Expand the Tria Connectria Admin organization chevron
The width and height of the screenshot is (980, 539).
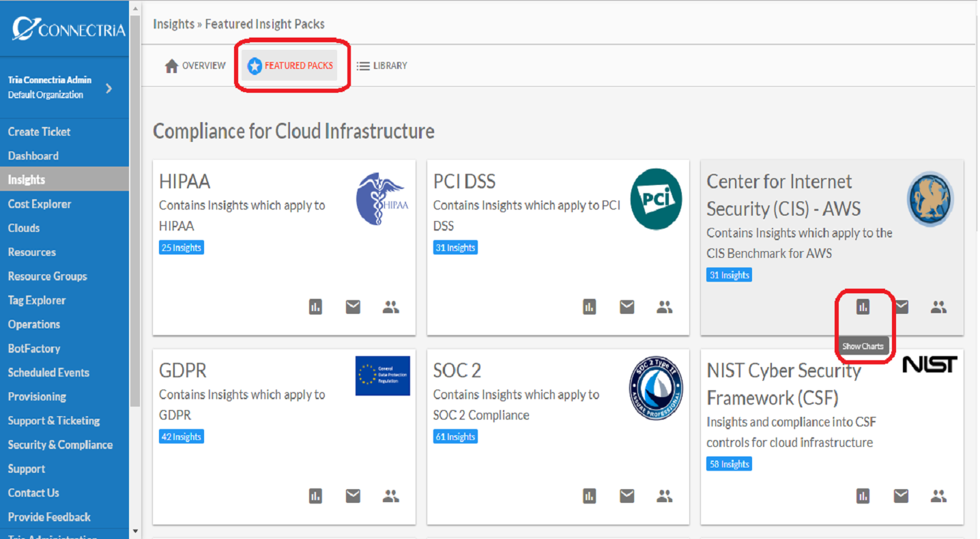(109, 88)
